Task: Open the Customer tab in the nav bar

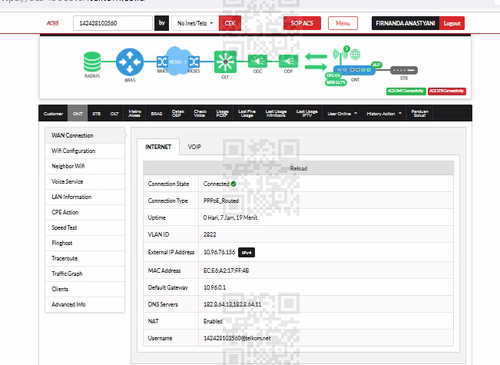Action: pyautogui.click(x=53, y=114)
